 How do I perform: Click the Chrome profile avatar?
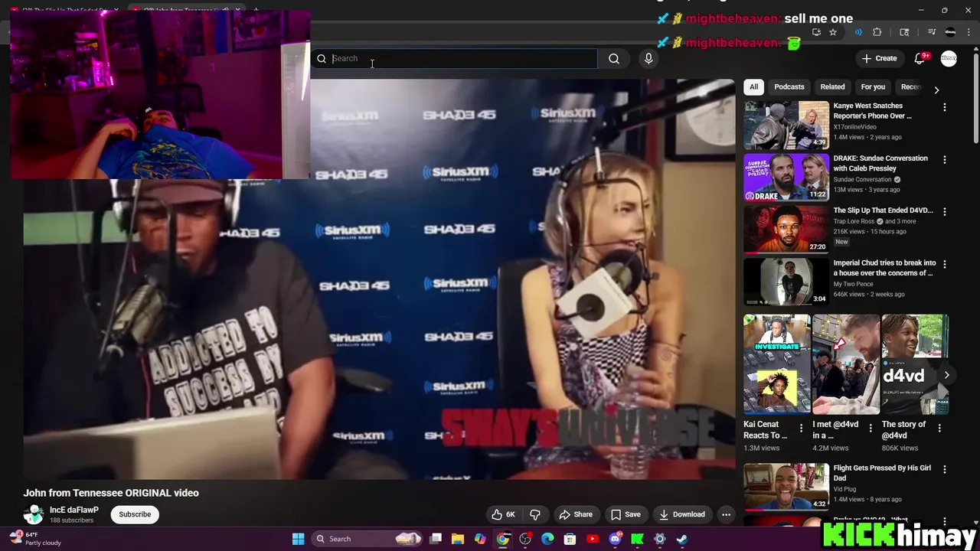pos(951,32)
